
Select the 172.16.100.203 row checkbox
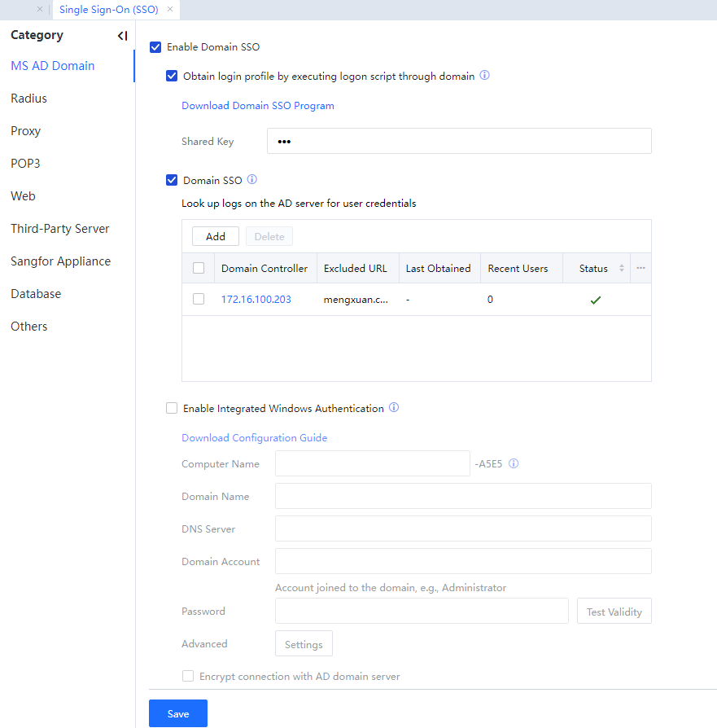(199, 299)
